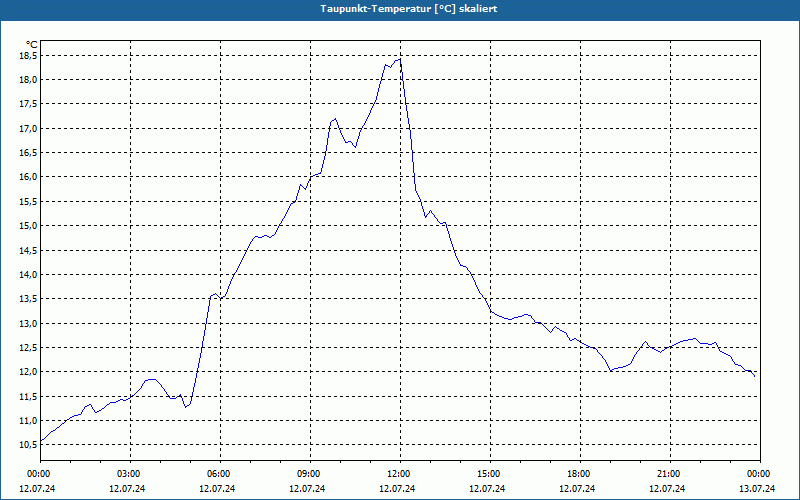
Task: Click the 06:00 time label
Action: pyautogui.click(x=220, y=474)
